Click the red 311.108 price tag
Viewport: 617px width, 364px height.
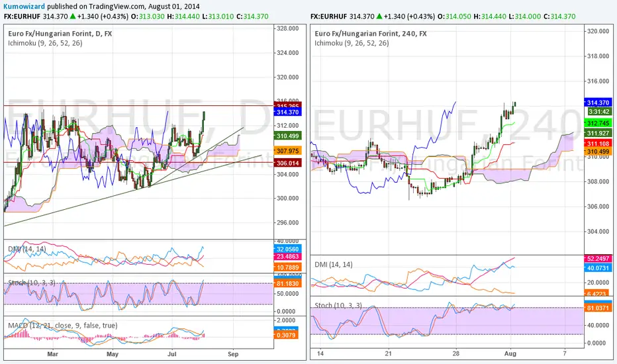point(598,144)
